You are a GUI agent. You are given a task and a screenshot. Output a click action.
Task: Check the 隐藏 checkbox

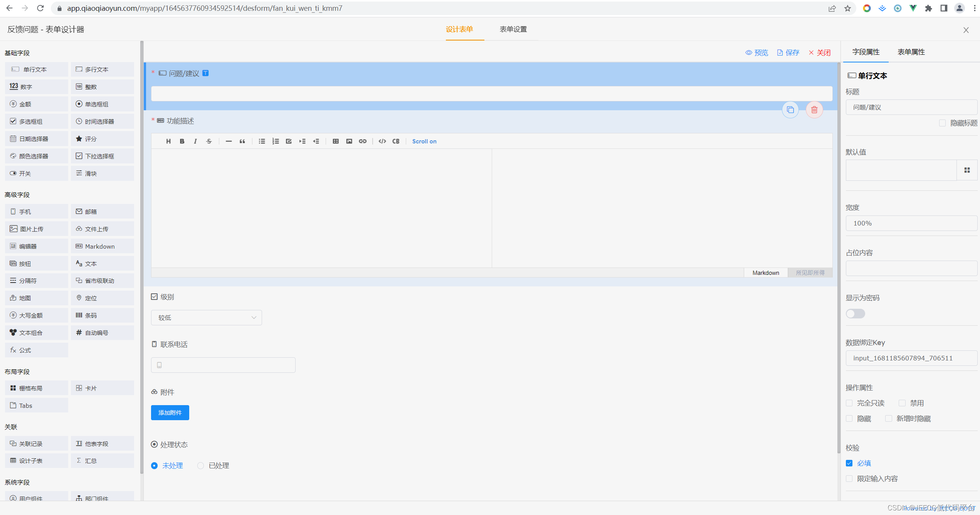pos(849,419)
